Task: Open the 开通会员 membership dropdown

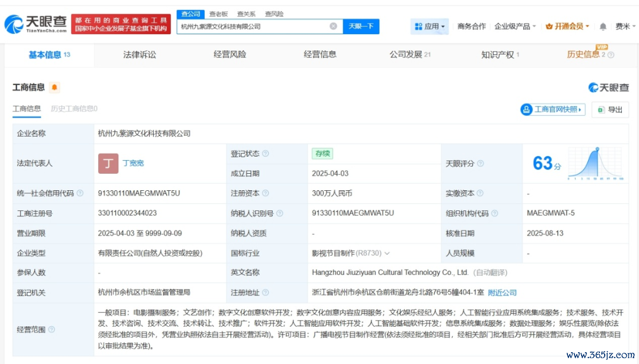Action: pos(567,27)
